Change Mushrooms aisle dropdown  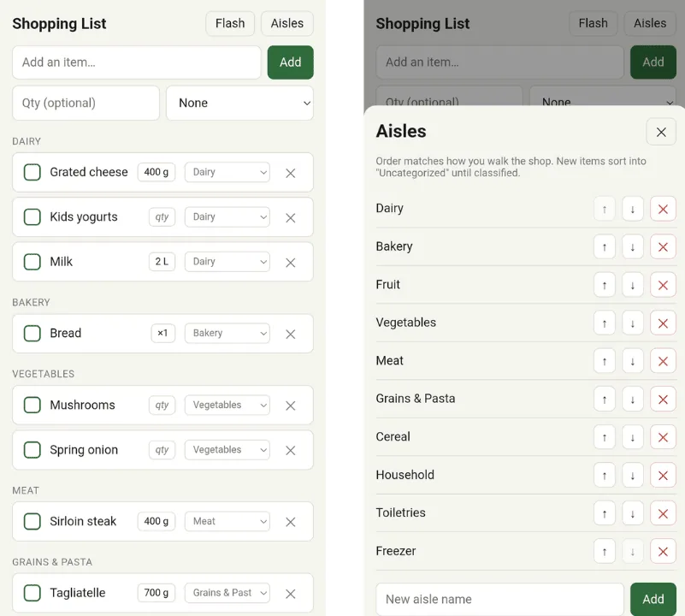227,405
